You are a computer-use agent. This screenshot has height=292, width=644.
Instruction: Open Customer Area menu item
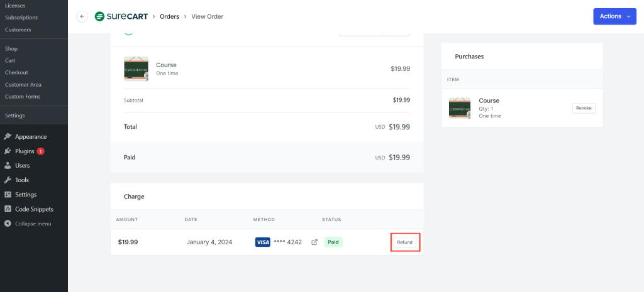[x=23, y=85]
